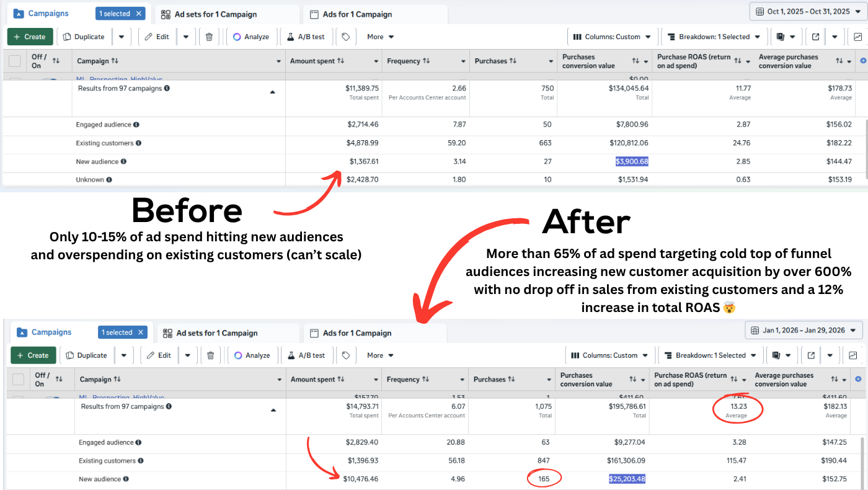The image size is (868, 490).
Task: Click the export icon in October 2025 toolbar
Action: (x=815, y=37)
